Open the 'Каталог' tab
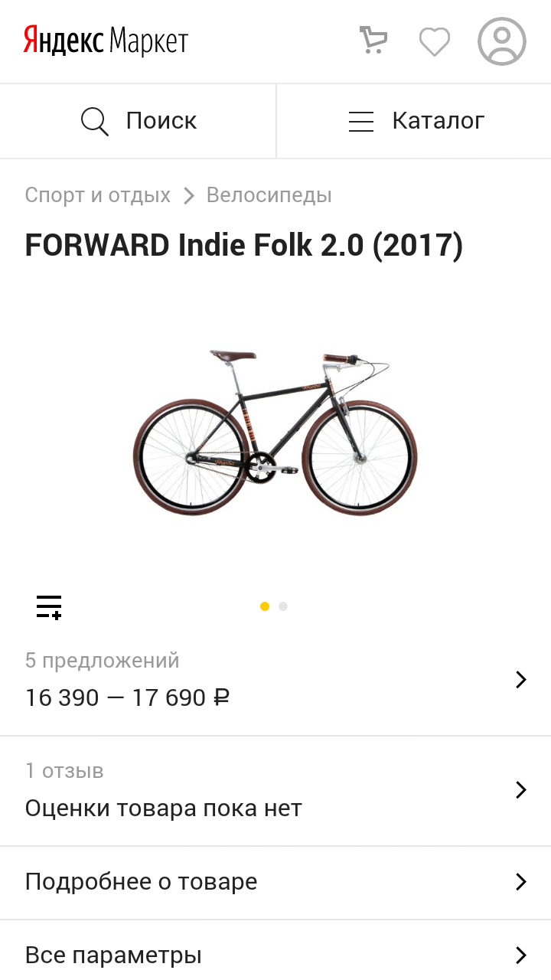This screenshot has width=551, height=980. pyautogui.click(x=414, y=121)
